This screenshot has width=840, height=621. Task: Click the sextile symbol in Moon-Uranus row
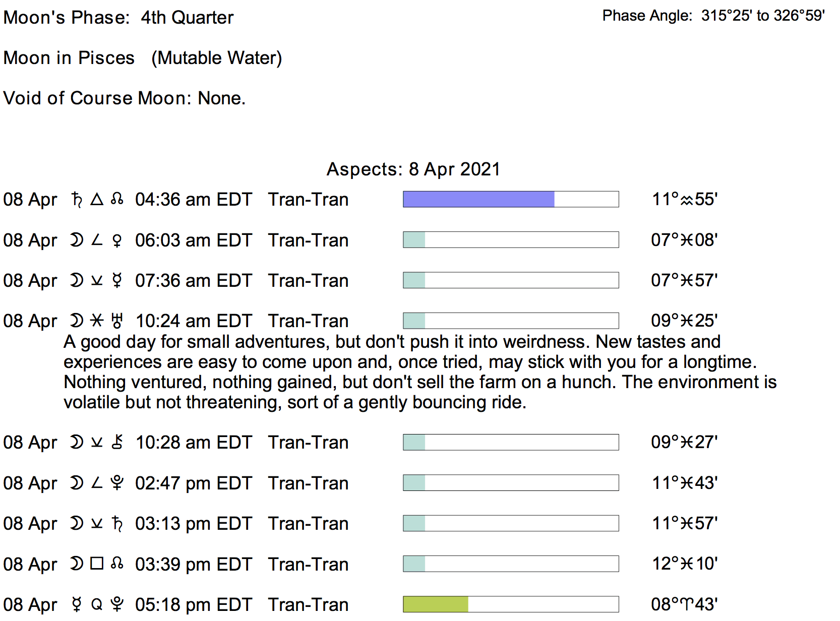97,321
